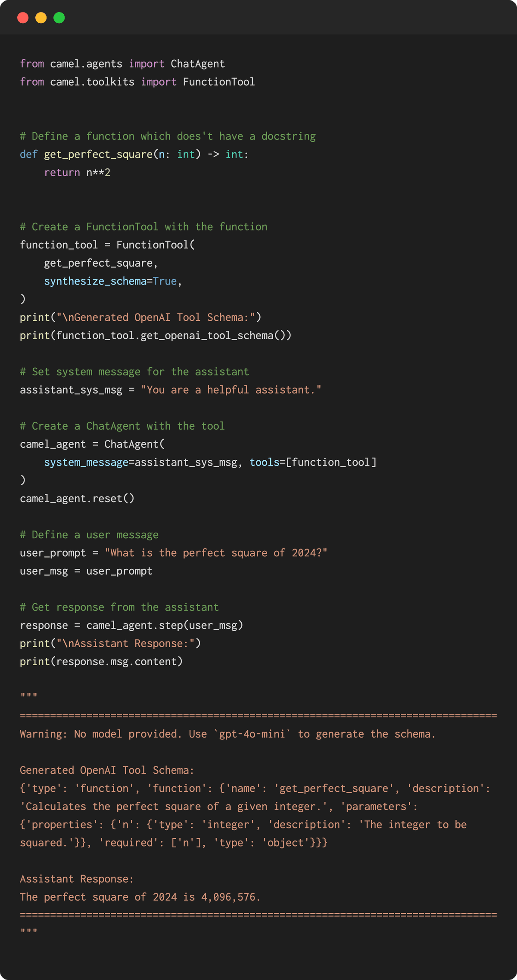Click FunctionTool in the toolkits import line
The width and height of the screenshot is (517, 980).
pyautogui.click(x=218, y=82)
